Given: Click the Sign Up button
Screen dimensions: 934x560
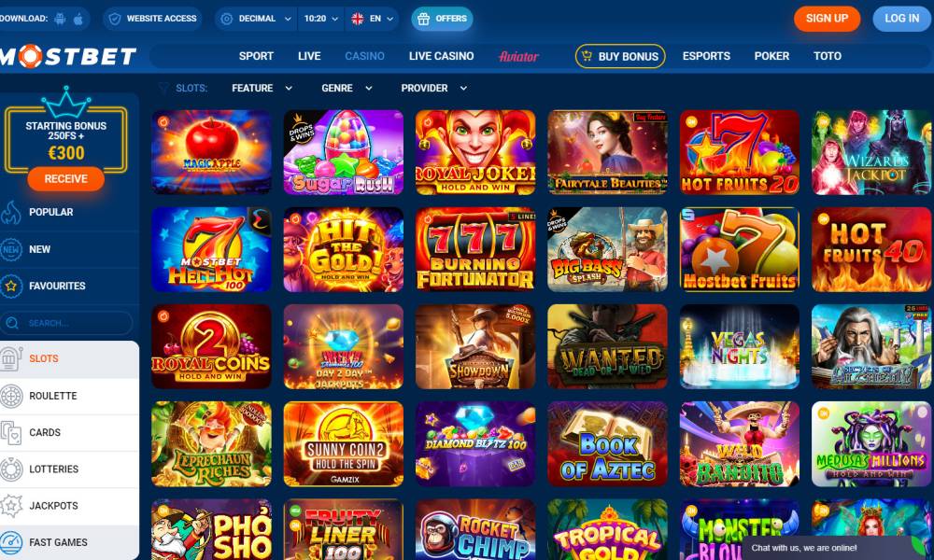Looking at the screenshot, I should click(827, 19).
